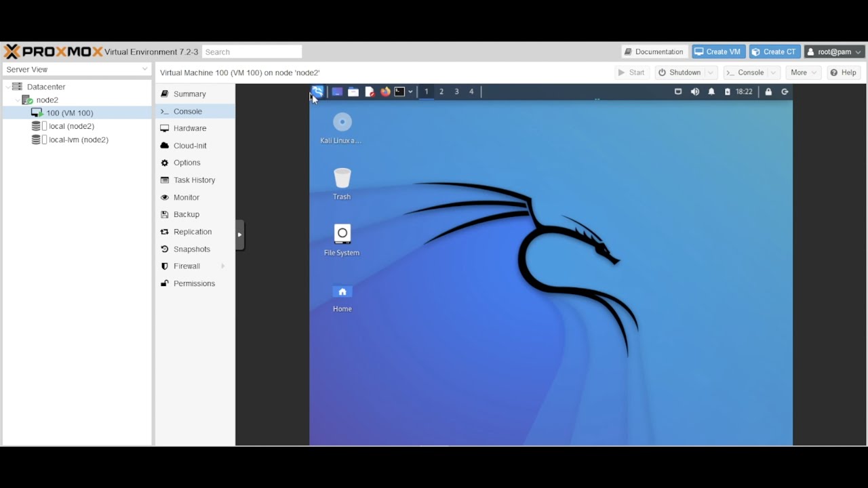
Task: Click the Create VM button
Action: tap(718, 52)
